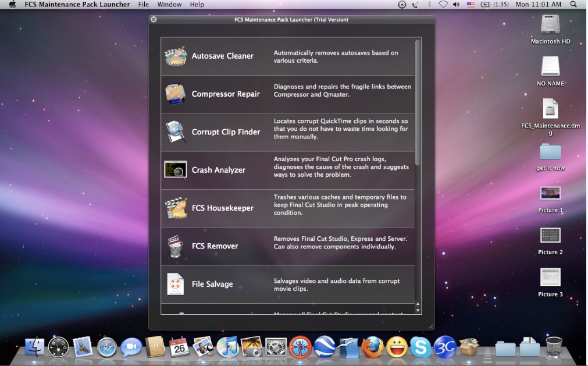Open the Help menu
The image size is (588, 366).
click(197, 5)
